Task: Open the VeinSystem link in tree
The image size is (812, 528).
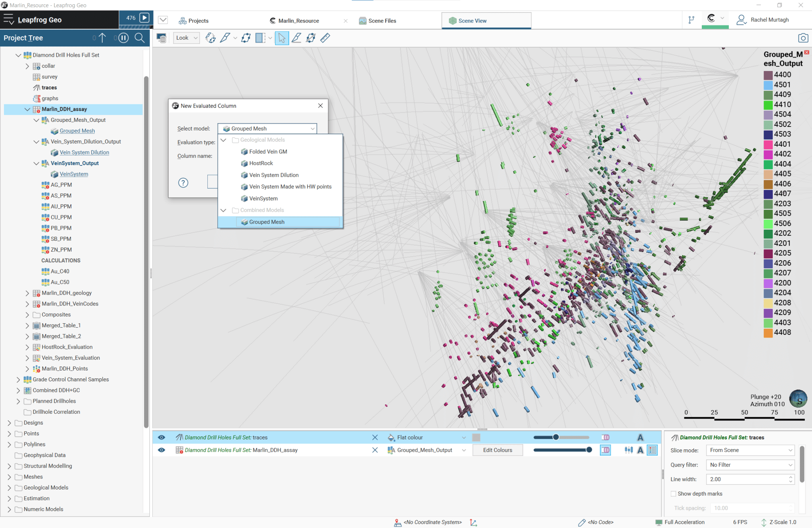Action: [x=74, y=174]
